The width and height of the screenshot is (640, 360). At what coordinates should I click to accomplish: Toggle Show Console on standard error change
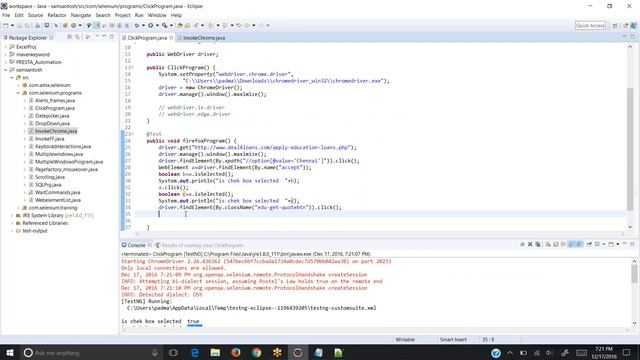580,244
